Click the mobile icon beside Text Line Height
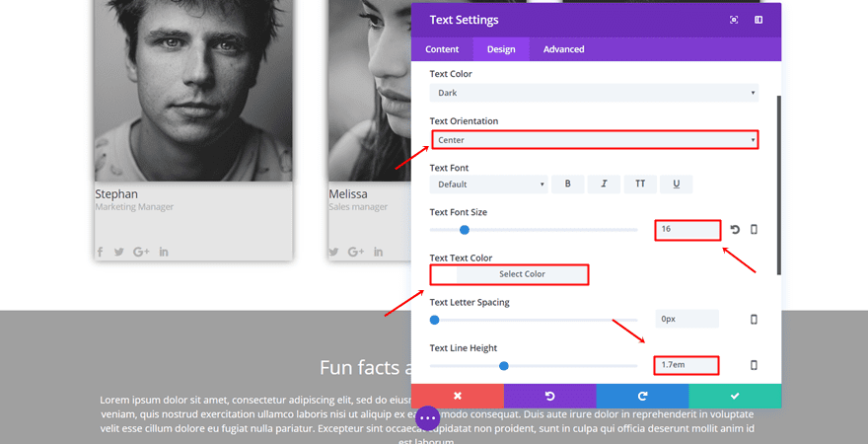The height and width of the screenshot is (444, 868). pyautogui.click(x=755, y=365)
